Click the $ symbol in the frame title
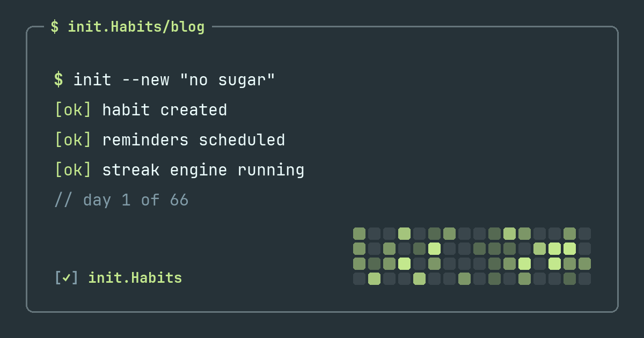This screenshot has height=338, width=644. [x=55, y=27]
